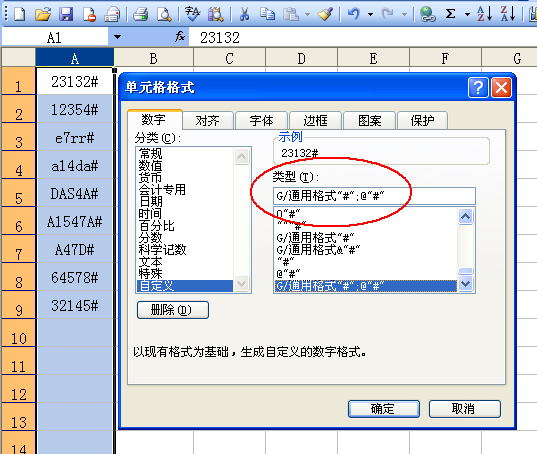Click the dialog help question mark button

click(x=478, y=88)
